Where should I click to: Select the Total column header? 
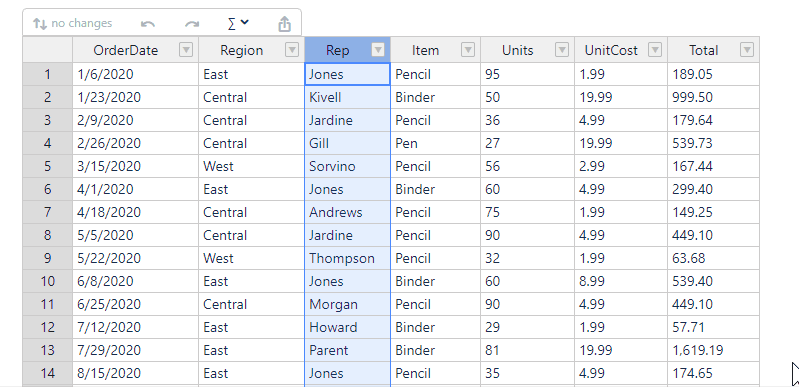713,50
